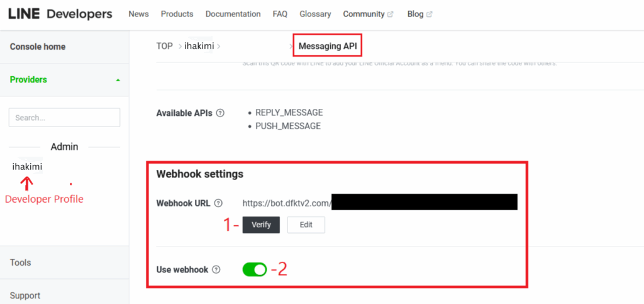Click the help icon beside Use webhook

tap(216, 270)
